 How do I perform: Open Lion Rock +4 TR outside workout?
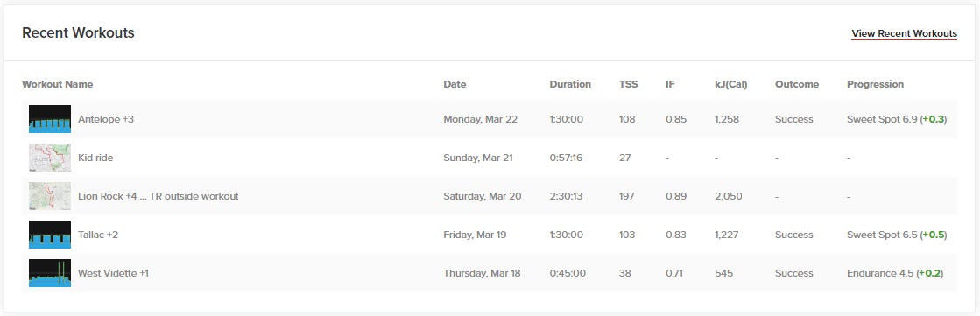click(159, 196)
